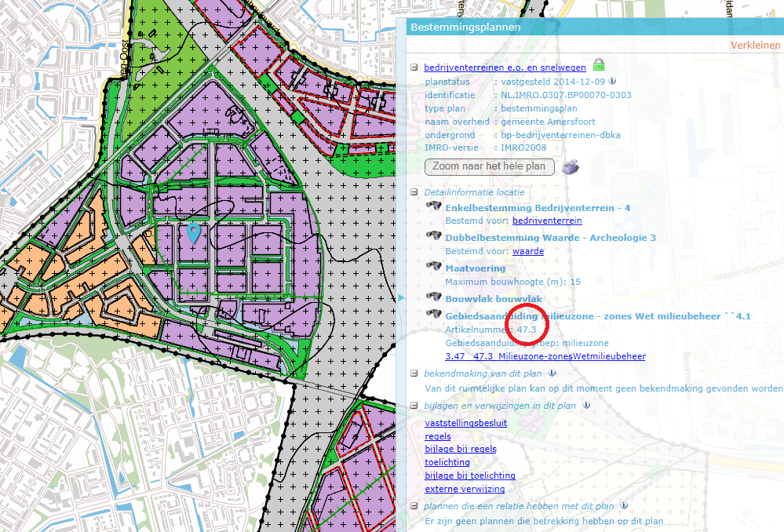Click the info icon beside bekendmaking van dit plan
Viewport: 784px width, 532px height.
(550, 373)
